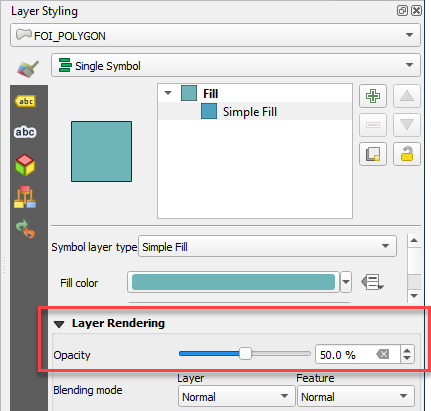Open the Fill color dropdown arrow
Image resolution: width=431 pixels, height=411 pixels.
(x=346, y=282)
